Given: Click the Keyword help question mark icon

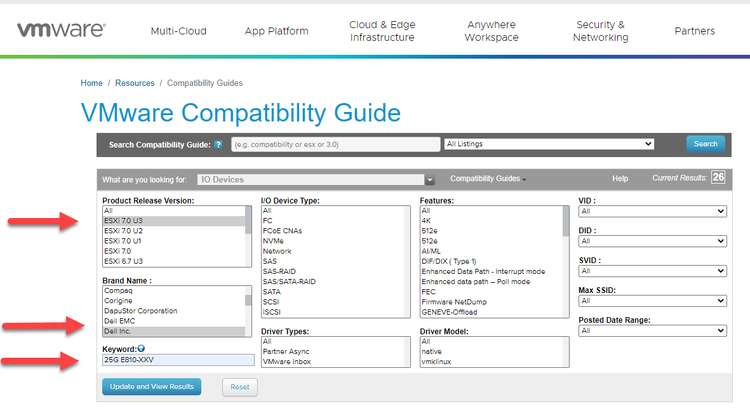Looking at the screenshot, I should point(144,349).
